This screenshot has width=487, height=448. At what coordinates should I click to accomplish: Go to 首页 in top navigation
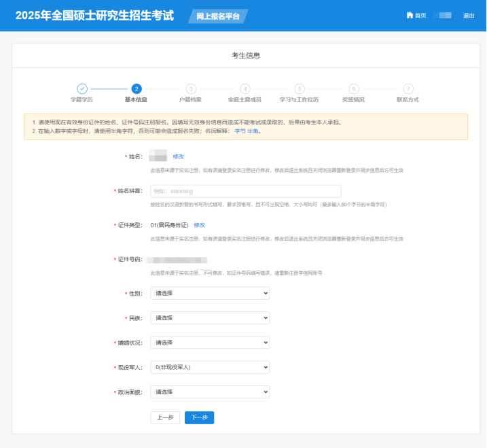pyautogui.click(x=420, y=16)
